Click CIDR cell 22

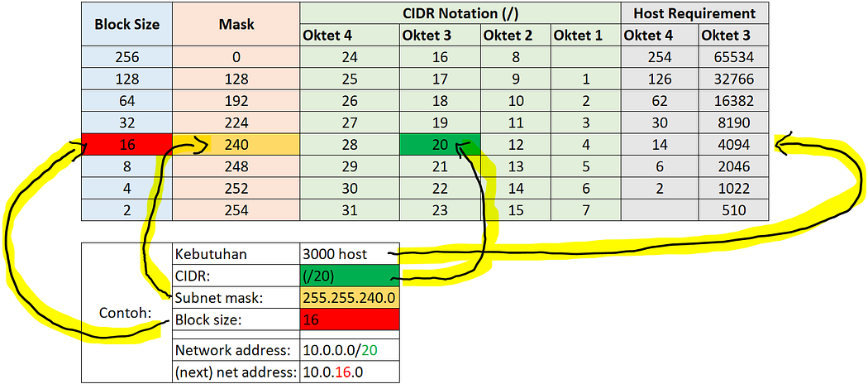coord(440,188)
